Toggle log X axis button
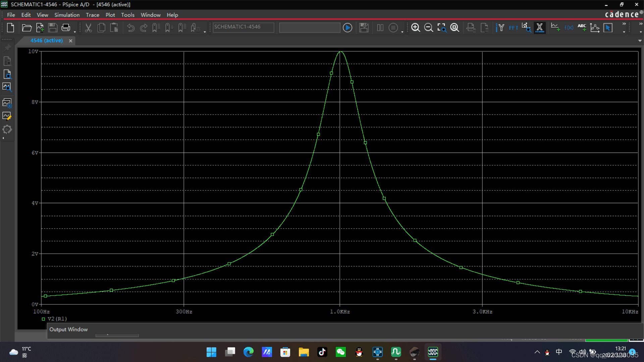The height and width of the screenshot is (362, 644). (x=540, y=27)
